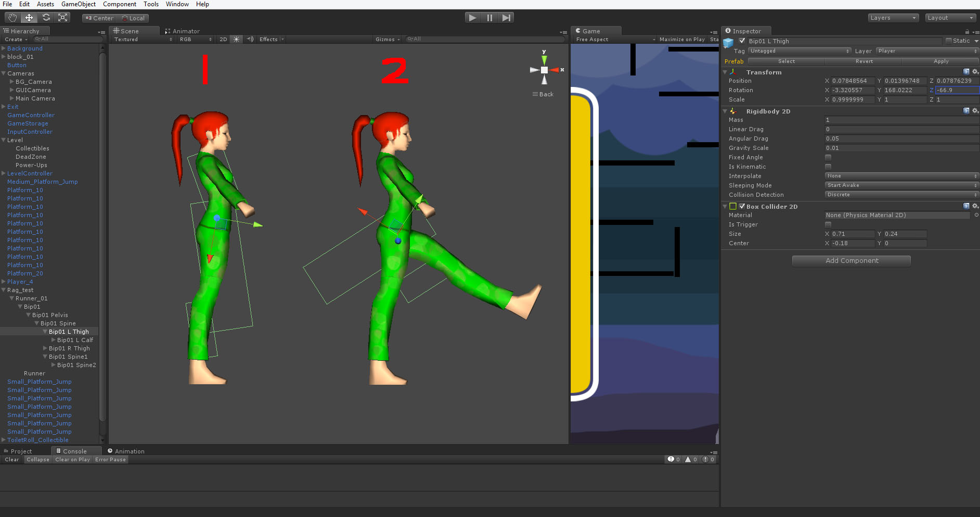Open Transform component gear menu
Image resolution: width=980 pixels, height=517 pixels.
click(975, 72)
